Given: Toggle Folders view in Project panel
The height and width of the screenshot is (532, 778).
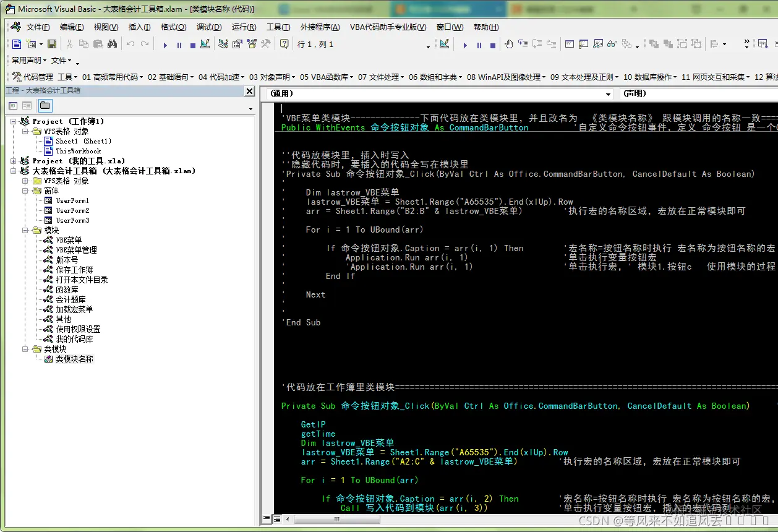Looking at the screenshot, I should pos(46,106).
